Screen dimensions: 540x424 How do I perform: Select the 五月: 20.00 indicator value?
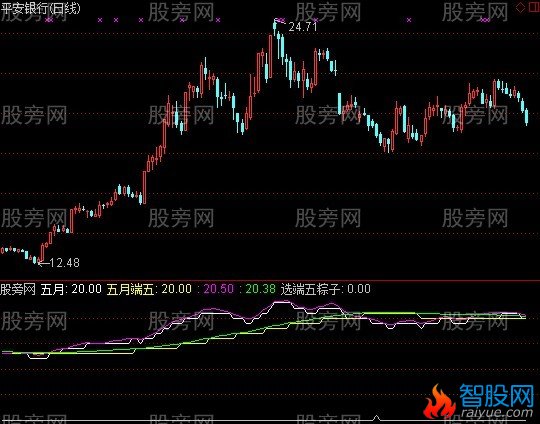pyautogui.click(x=71, y=289)
